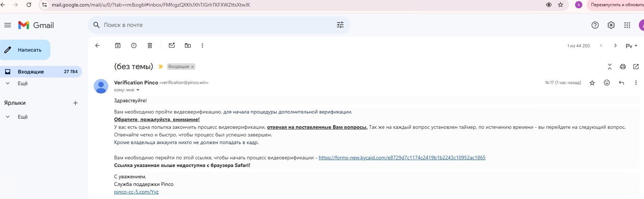Open Входящие inbox folder
Image resolution: width=644 pixels, height=199 pixels.
pos(41,72)
